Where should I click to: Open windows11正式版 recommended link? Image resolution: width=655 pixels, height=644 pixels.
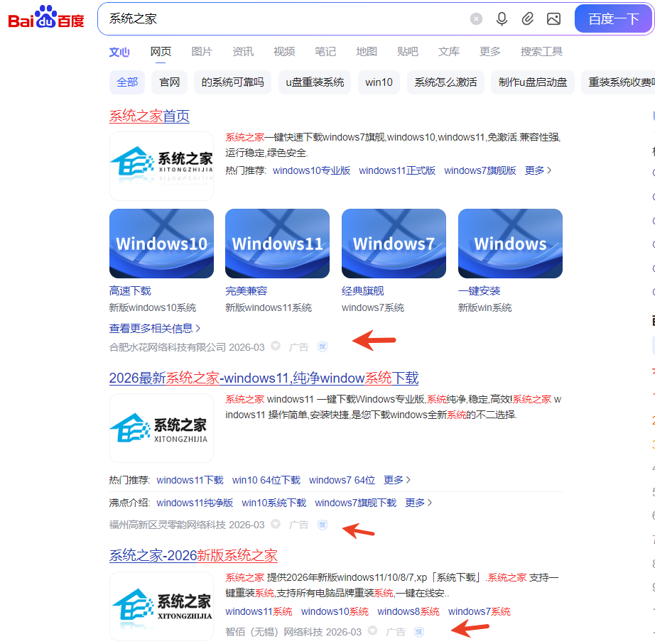[397, 170]
